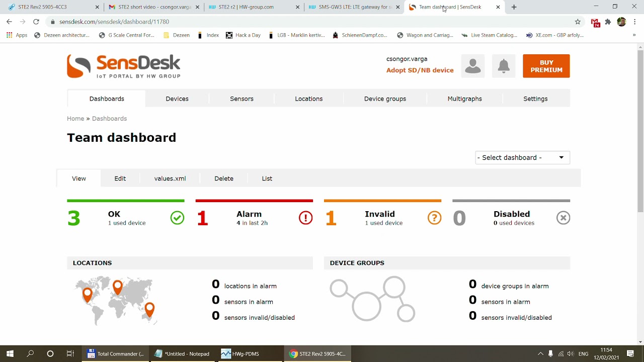Click the SensDesk logo
The width and height of the screenshot is (644, 362).
(124, 66)
